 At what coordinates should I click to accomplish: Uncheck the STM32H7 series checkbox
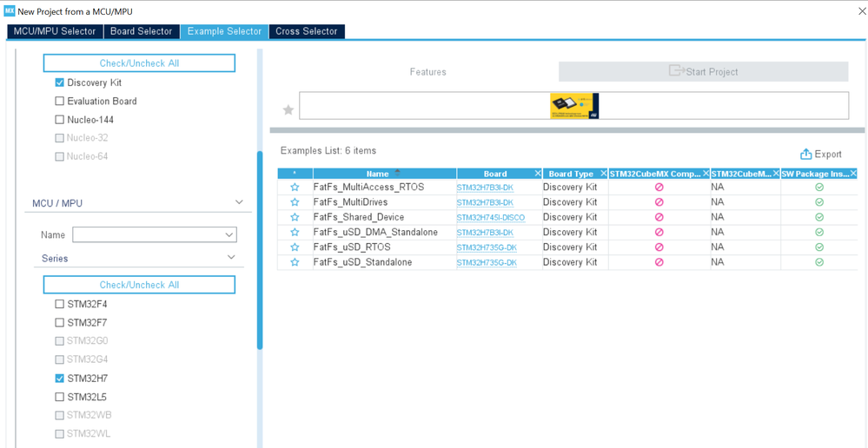click(60, 379)
